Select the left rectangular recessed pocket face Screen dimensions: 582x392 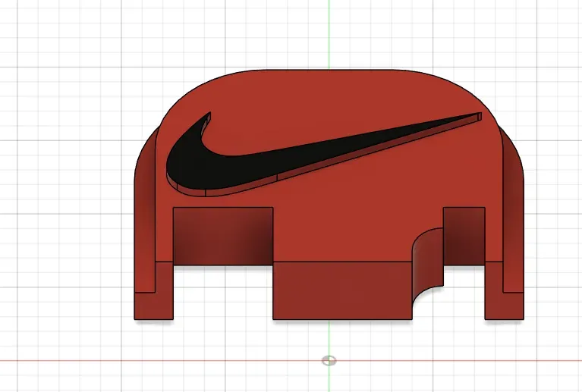point(223,236)
